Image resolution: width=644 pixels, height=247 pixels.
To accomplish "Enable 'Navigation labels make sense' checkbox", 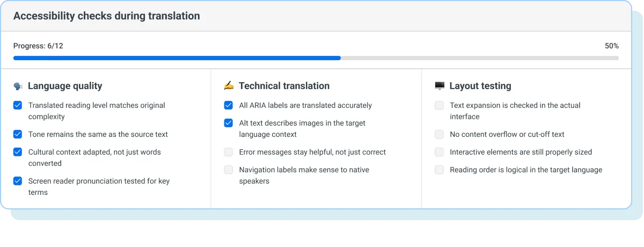I will 229,170.
